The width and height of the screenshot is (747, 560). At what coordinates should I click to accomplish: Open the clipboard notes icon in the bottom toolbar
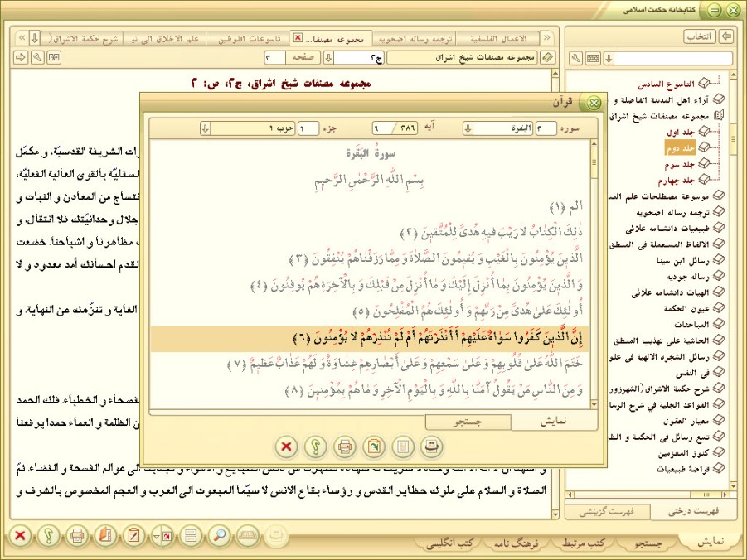coord(133,536)
